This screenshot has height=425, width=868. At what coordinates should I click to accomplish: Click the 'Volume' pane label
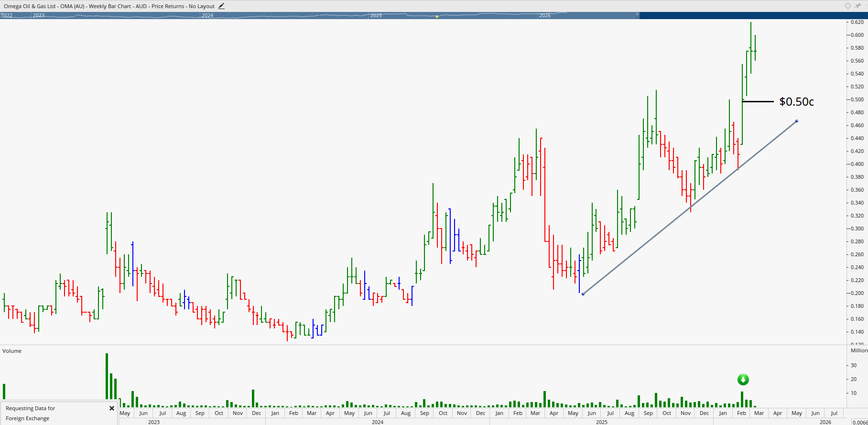12,351
